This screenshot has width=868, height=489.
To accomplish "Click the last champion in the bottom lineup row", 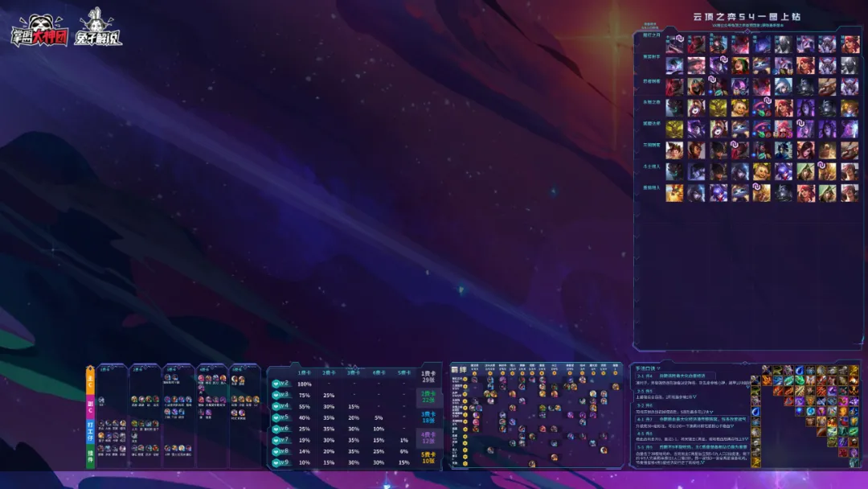I will (x=850, y=193).
